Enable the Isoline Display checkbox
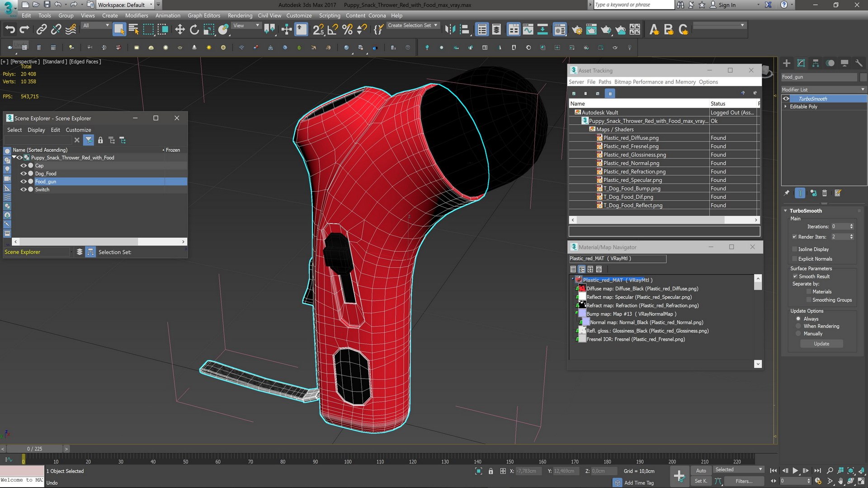The image size is (868, 488). click(x=795, y=249)
